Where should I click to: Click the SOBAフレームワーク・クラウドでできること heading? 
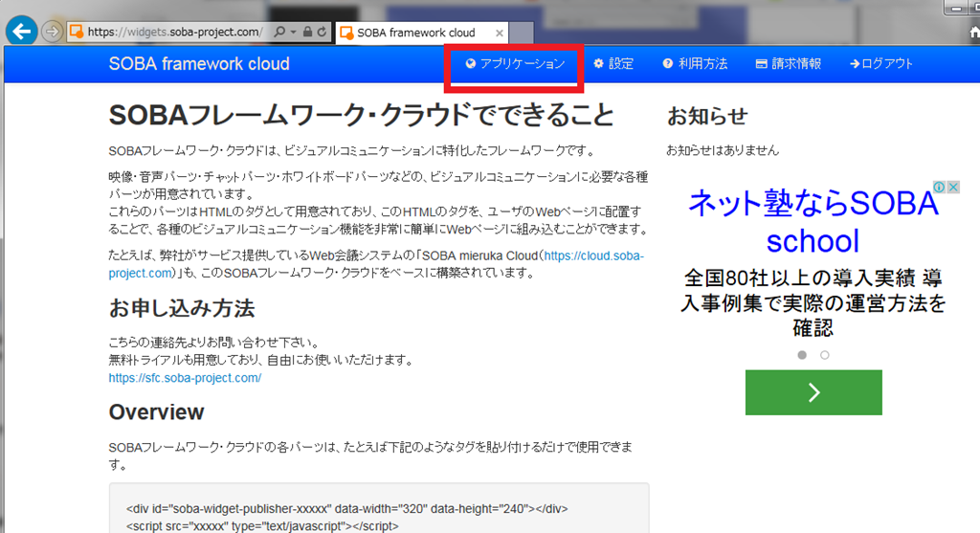[x=362, y=115]
